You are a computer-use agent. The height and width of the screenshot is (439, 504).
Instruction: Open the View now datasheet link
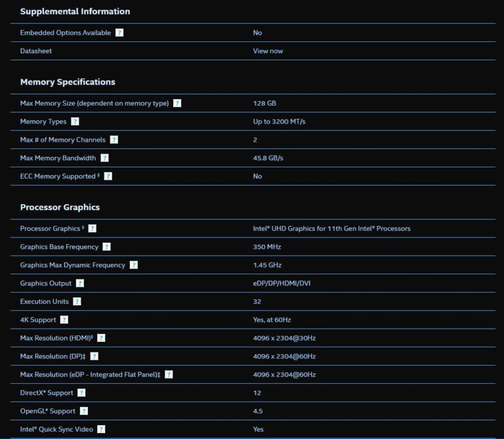(x=268, y=51)
